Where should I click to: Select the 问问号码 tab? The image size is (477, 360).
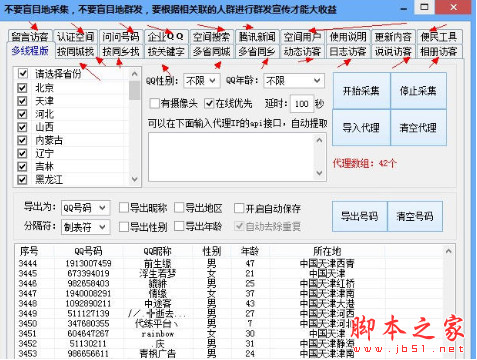pos(121,36)
